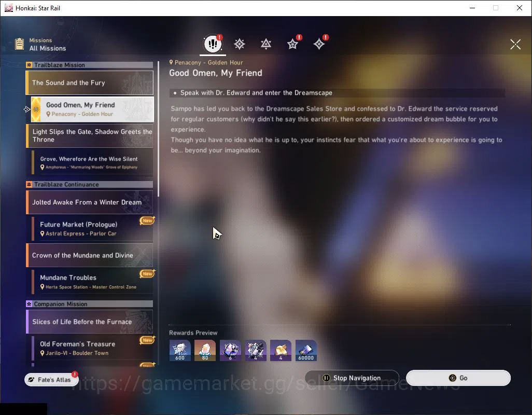The height and width of the screenshot is (415, 532).
Task: Click the Fate's Atlas planet icon
Action: pyautogui.click(x=31, y=380)
